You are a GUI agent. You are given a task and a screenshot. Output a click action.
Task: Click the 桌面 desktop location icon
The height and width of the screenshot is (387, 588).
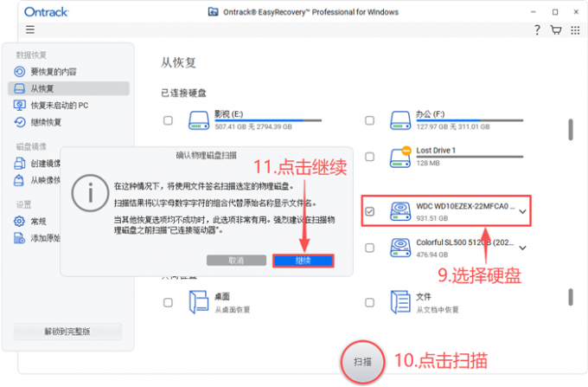(x=199, y=302)
